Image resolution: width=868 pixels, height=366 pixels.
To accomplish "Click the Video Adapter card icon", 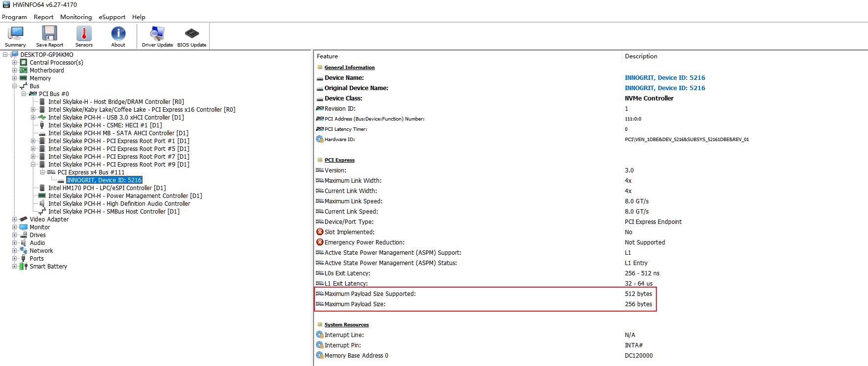I will (24, 220).
